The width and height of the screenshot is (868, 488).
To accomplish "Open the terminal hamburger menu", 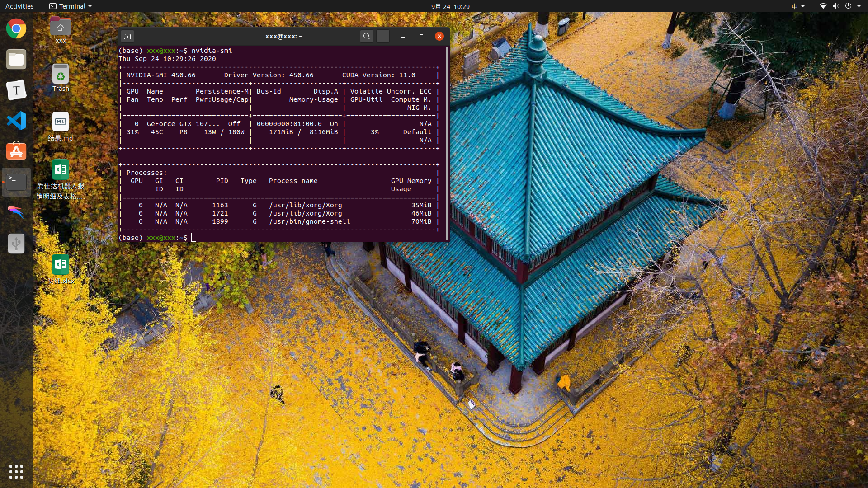I will pos(382,36).
